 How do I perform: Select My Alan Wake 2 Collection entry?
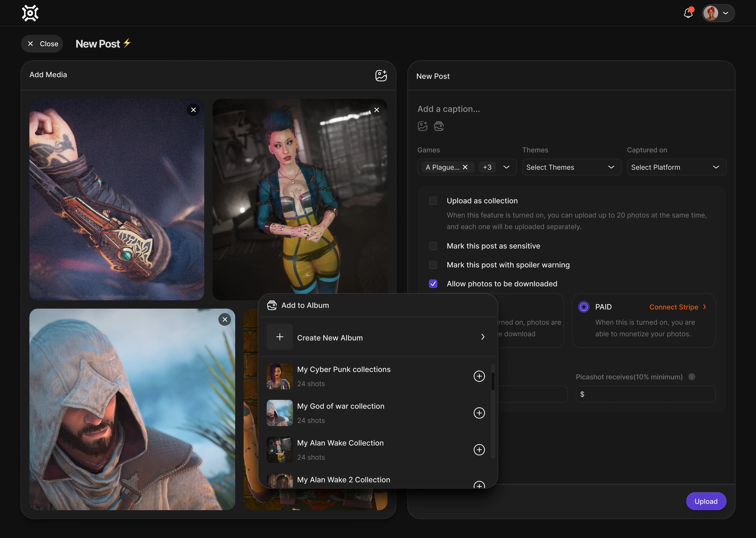376,481
